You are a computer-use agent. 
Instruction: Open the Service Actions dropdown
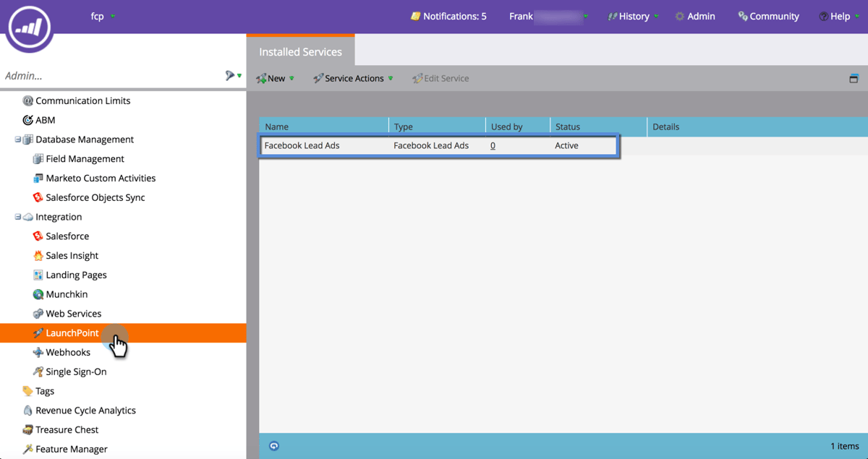[390, 77]
